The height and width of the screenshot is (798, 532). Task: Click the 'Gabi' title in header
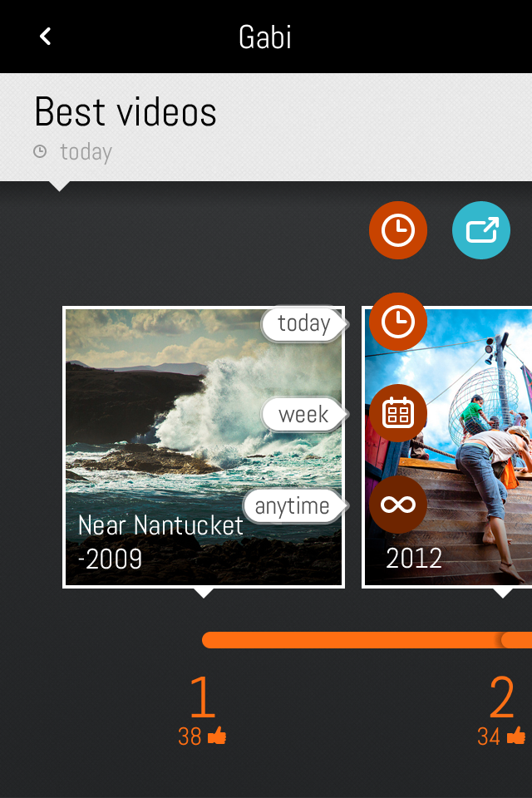(x=265, y=37)
